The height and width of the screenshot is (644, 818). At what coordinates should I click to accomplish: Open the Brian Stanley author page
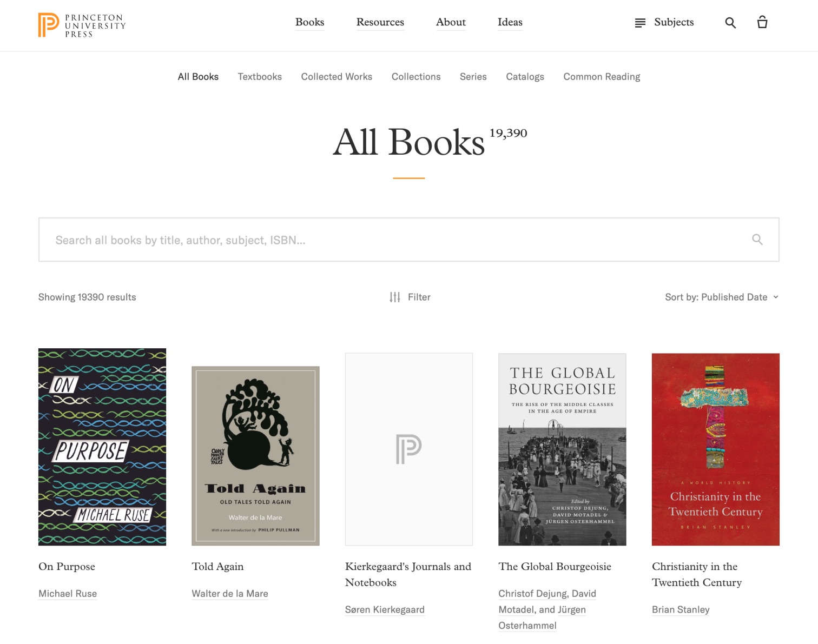(x=680, y=609)
